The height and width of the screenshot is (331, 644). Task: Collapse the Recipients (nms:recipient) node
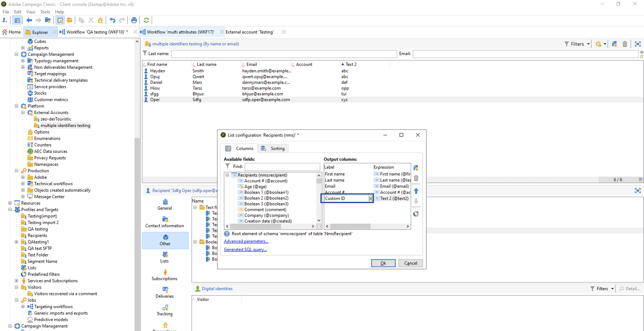point(227,175)
